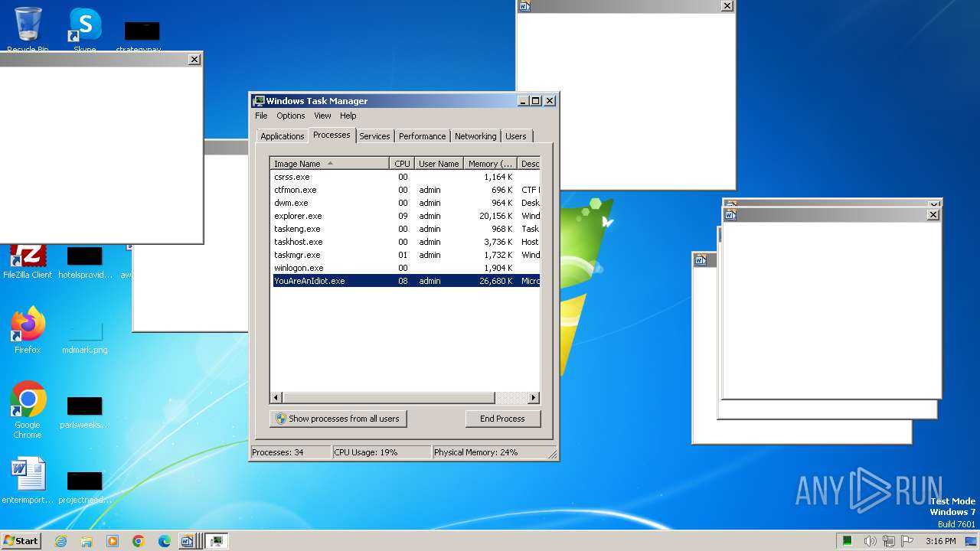Click the End Process button
The width and height of the screenshot is (980, 551).
click(x=502, y=419)
